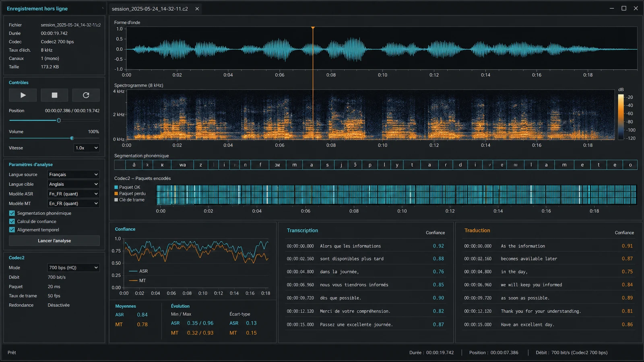Click the ASR average value 0.84

(142, 315)
